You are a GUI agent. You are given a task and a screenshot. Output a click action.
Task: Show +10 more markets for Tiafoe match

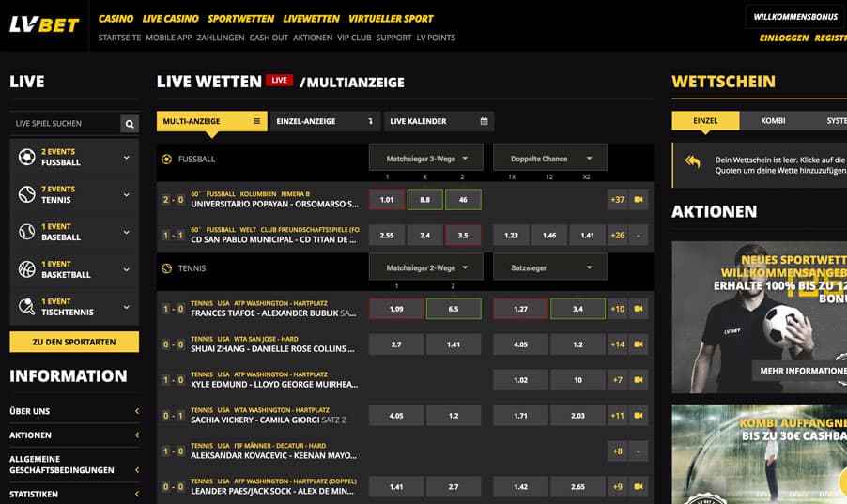coord(618,309)
